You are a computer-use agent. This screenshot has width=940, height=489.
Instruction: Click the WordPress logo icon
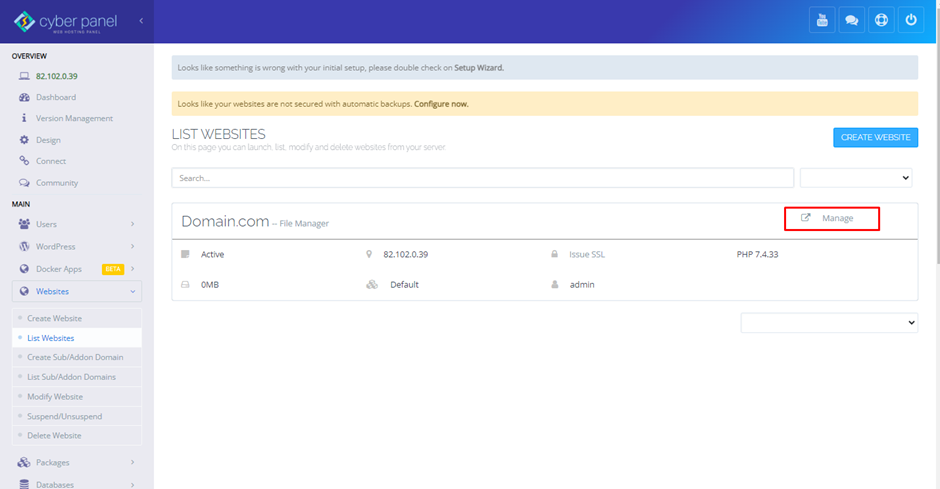pyautogui.click(x=24, y=246)
